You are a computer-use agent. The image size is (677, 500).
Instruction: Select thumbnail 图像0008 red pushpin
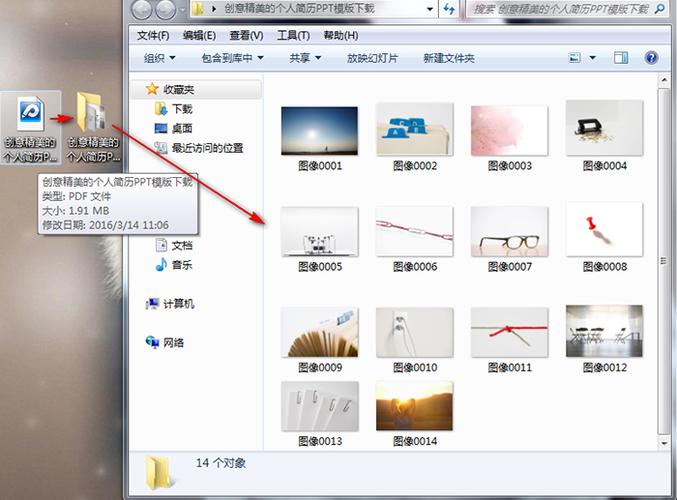604,230
